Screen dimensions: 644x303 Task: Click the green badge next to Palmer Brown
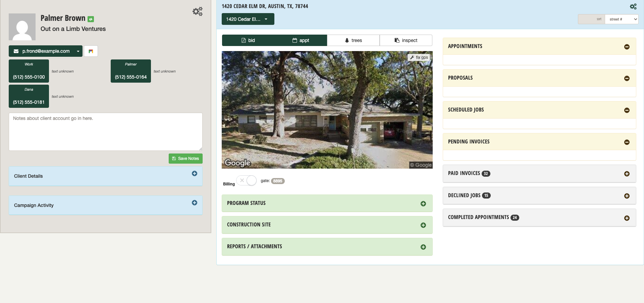[x=91, y=19]
